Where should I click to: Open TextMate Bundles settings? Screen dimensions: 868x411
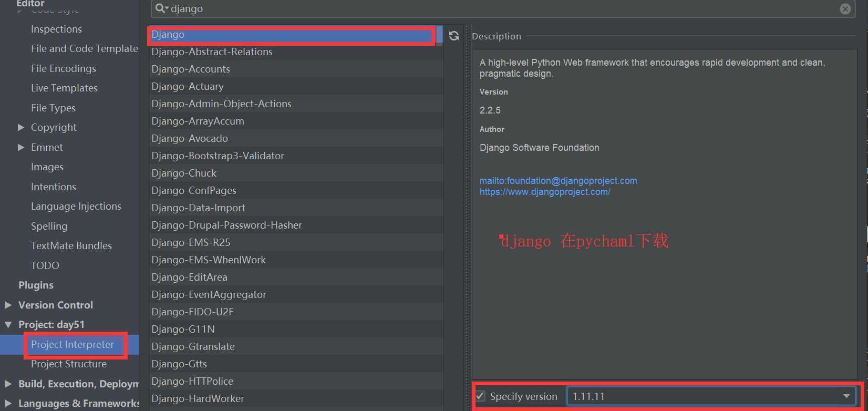pos(71,245)
